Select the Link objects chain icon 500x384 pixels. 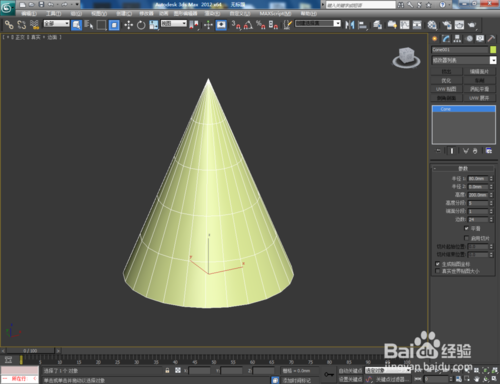(x=9, y=25)
